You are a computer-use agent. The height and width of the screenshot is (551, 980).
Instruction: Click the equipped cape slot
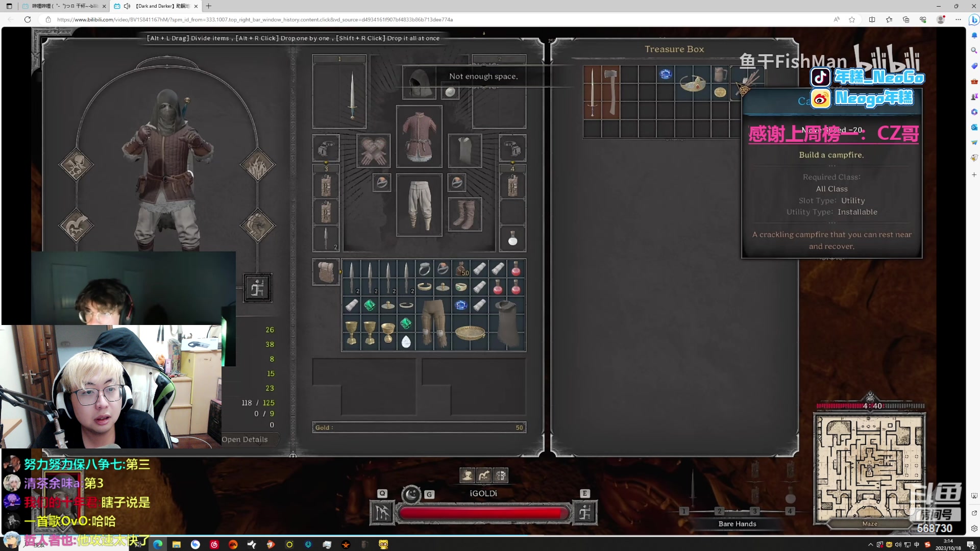[465, 151]
